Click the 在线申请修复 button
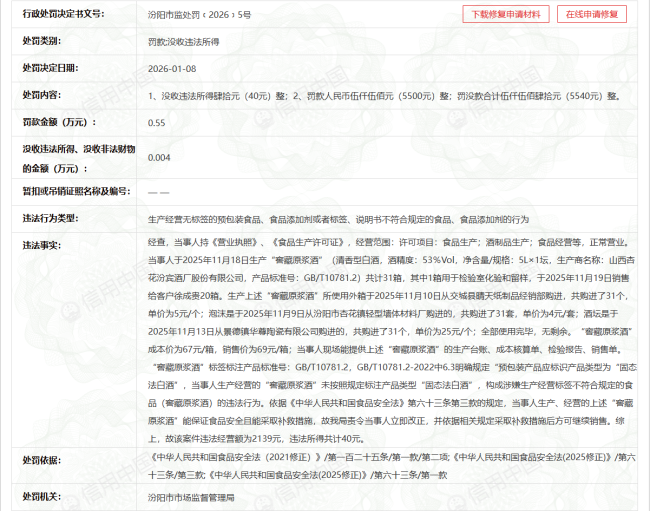The image size is (650, 511). tap(592, 15)
